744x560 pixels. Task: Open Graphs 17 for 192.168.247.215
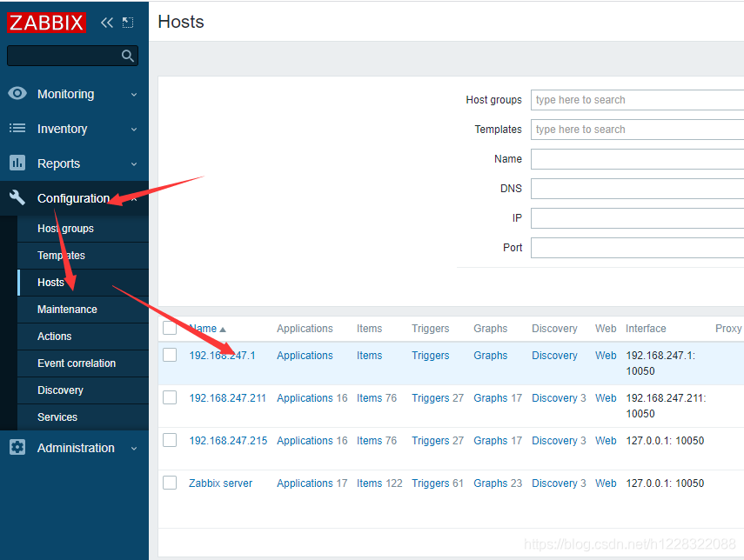[497, 441]
